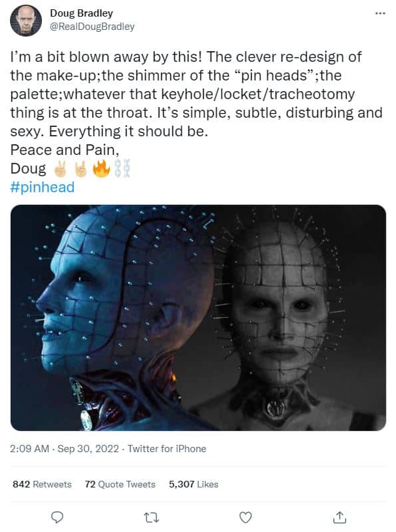Retweet this post using the retweet icon

click(152, 517)
